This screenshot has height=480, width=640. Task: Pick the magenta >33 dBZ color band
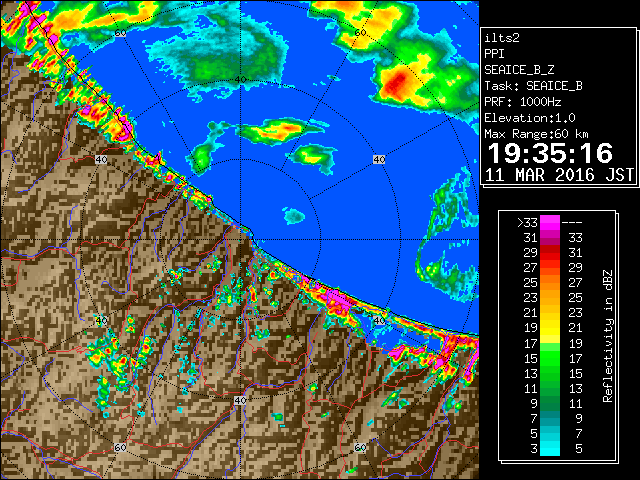[550, 223]
